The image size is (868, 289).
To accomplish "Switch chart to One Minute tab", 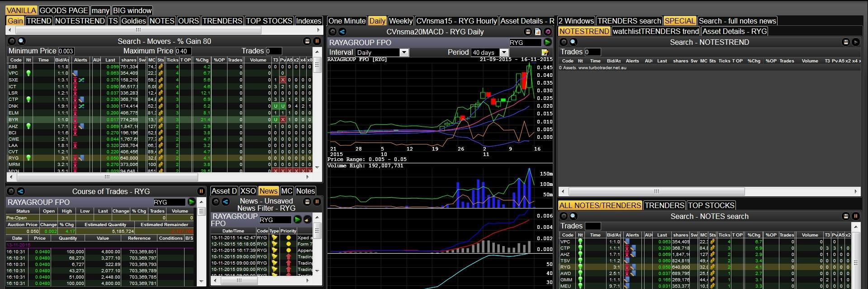I will pyautogui.click(x=347, y=21).
